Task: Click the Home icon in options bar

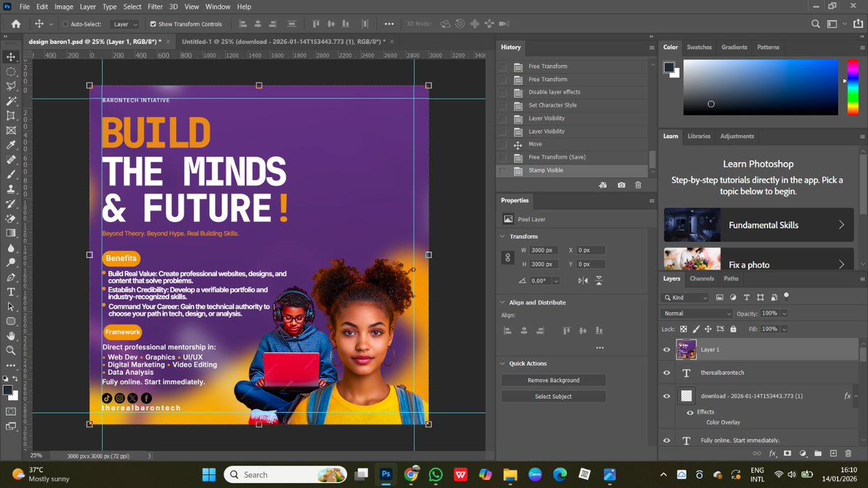Action: point(15,24)
